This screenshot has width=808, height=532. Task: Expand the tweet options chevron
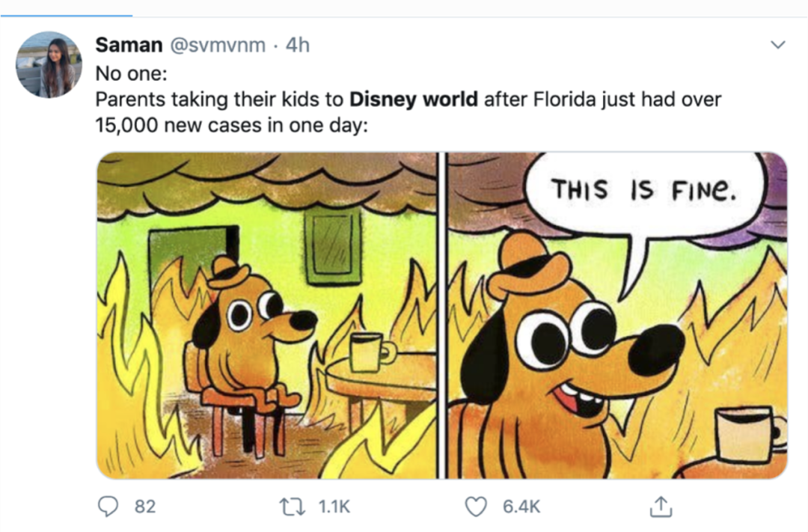coord(777,45)
